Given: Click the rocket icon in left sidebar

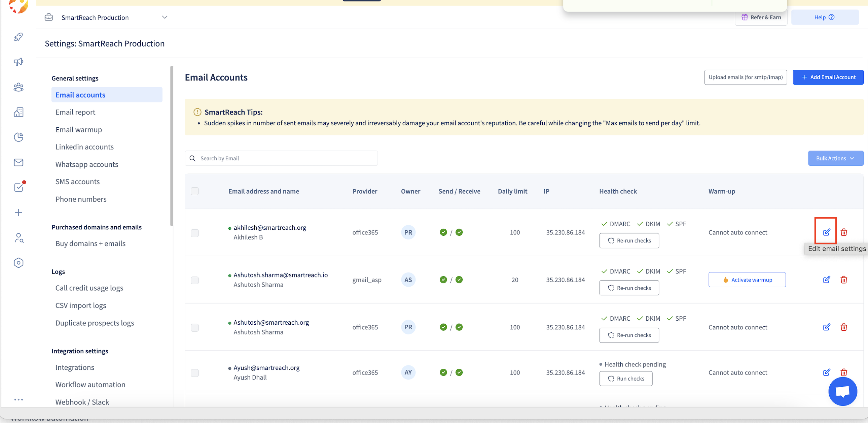Looking at the screenshot, I should [19, 37].
